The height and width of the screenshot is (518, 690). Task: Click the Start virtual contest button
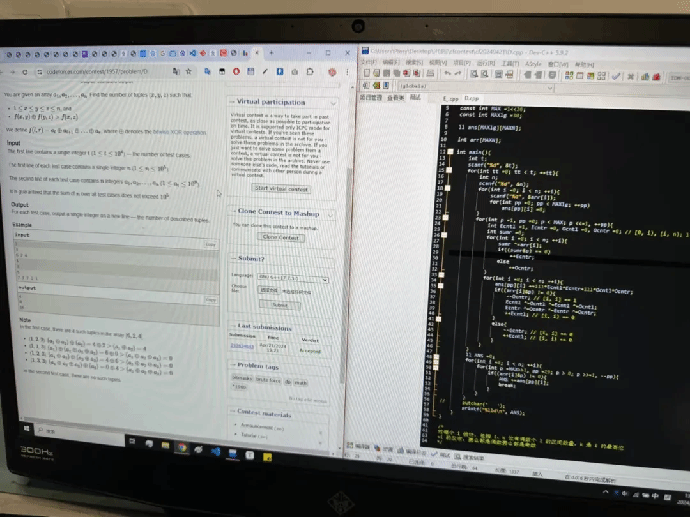tap(282, 189)
